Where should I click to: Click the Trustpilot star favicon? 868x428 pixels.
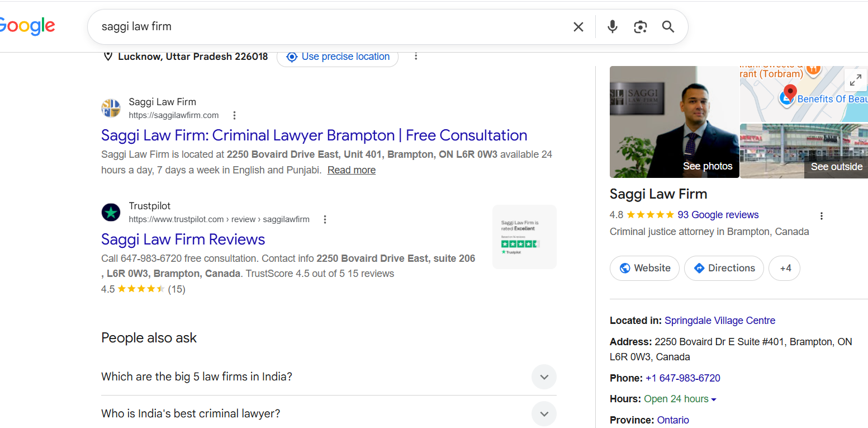[x=111, y=212]
